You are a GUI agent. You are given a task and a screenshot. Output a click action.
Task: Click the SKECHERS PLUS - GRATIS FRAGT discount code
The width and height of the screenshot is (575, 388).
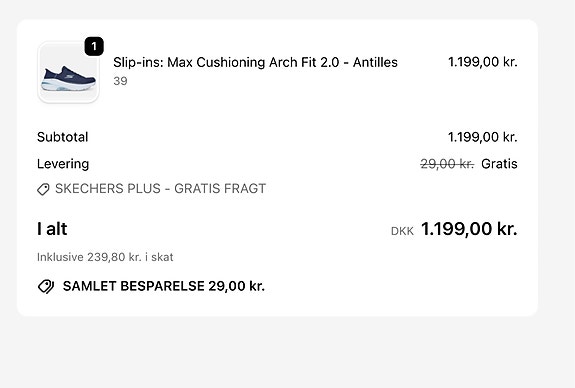160,188
